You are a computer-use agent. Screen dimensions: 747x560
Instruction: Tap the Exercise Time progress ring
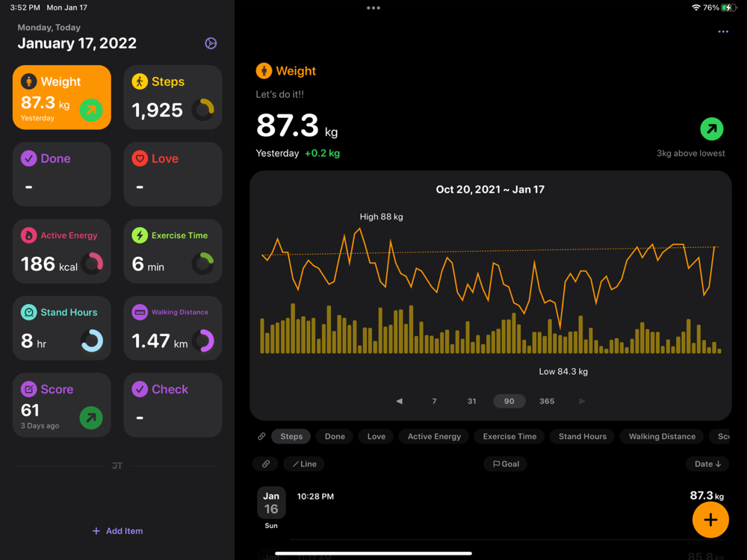pos(203,264)
